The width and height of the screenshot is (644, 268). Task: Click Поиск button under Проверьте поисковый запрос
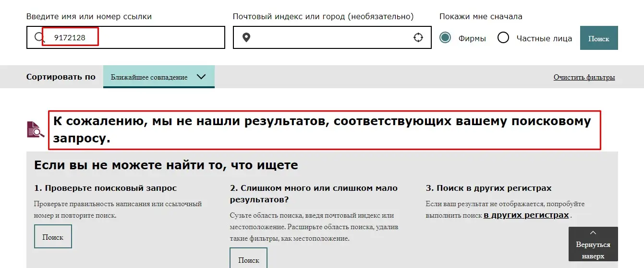click(x=53, y=236)
